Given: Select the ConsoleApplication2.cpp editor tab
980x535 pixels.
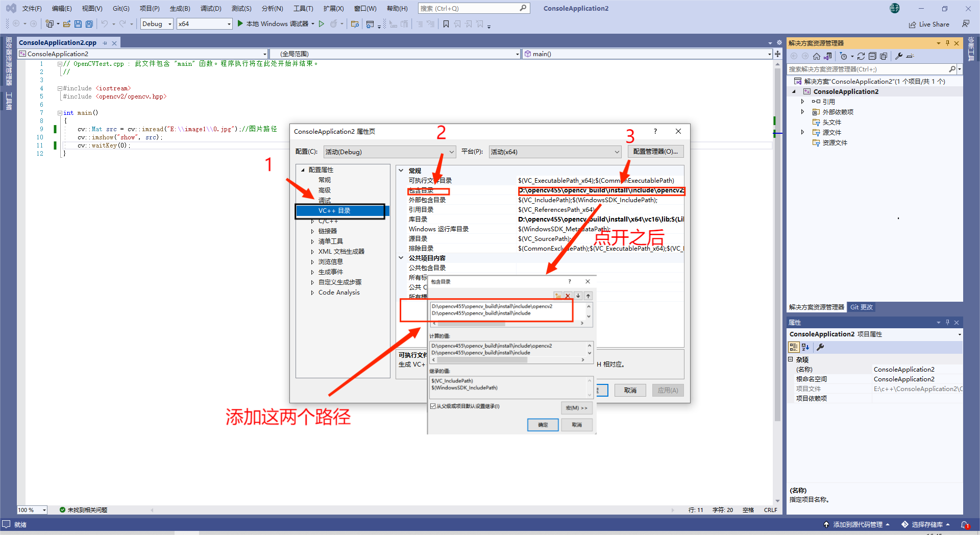Looking at the screenshot, I should (x=58, y=43).
